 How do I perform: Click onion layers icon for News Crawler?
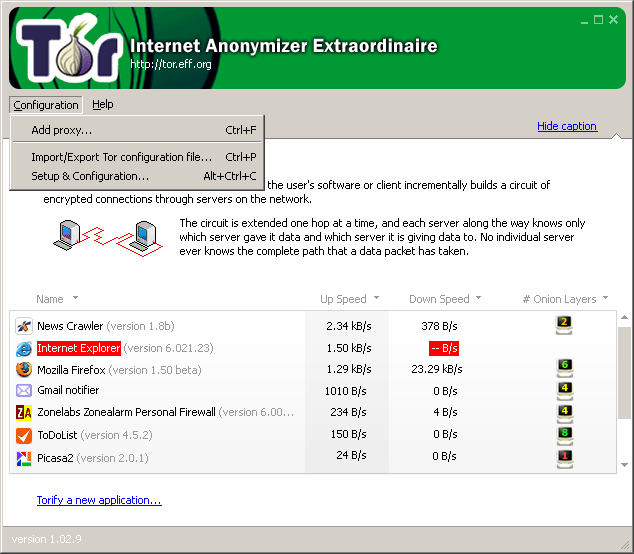tap(564, 323)
